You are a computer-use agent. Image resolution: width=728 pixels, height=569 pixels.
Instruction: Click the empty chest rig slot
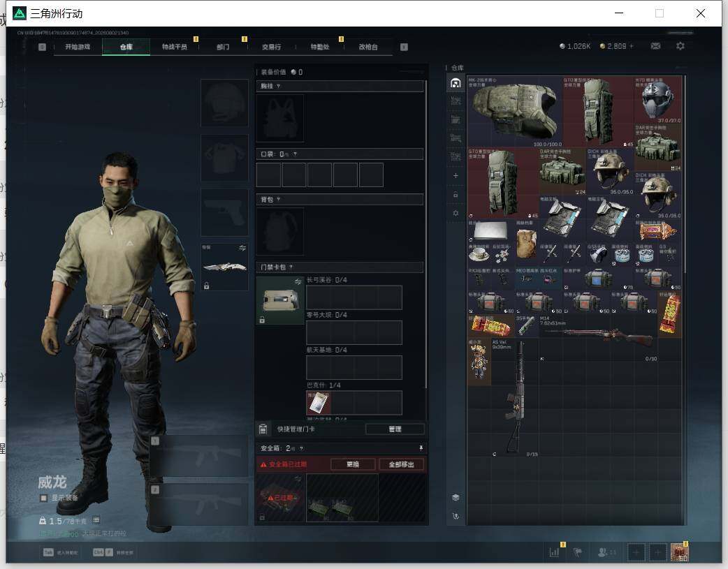tap(280, 119)
